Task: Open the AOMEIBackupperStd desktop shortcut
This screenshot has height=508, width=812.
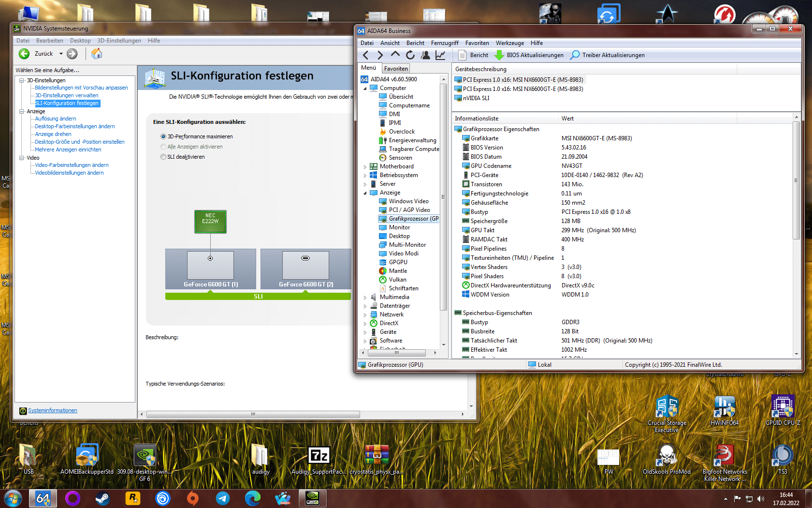Action: pos(87,459)
